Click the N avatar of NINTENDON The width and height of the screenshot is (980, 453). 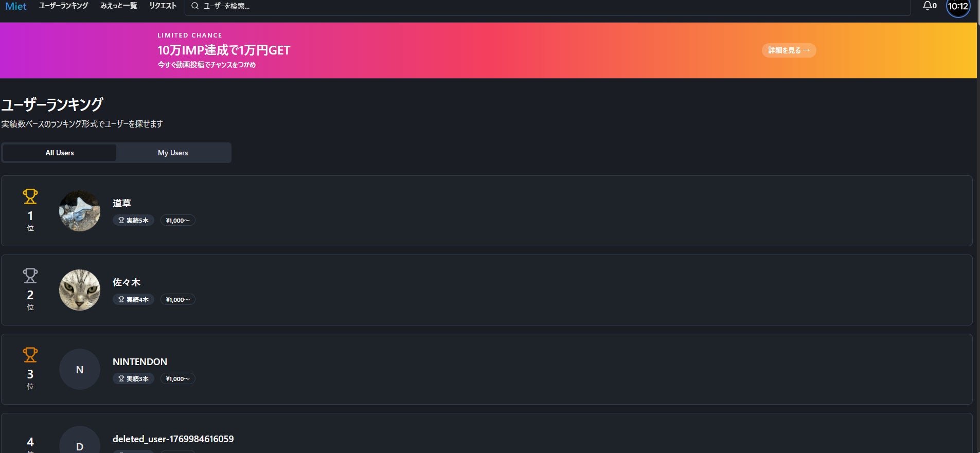(80, 370)
